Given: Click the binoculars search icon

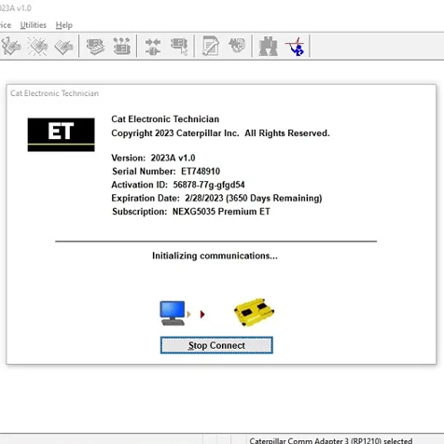Looking at the screenshot, I should (x=268, y=46).
